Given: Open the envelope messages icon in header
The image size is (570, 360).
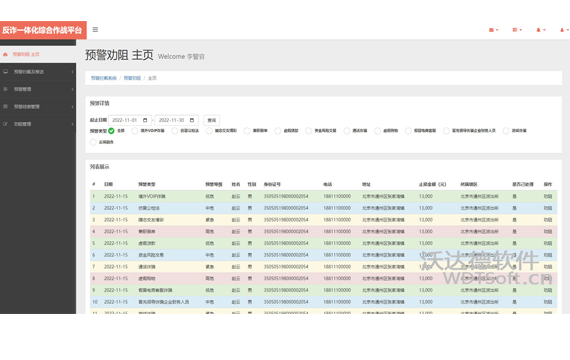Looking at the screenshot, I should click(x=491, y=30).
